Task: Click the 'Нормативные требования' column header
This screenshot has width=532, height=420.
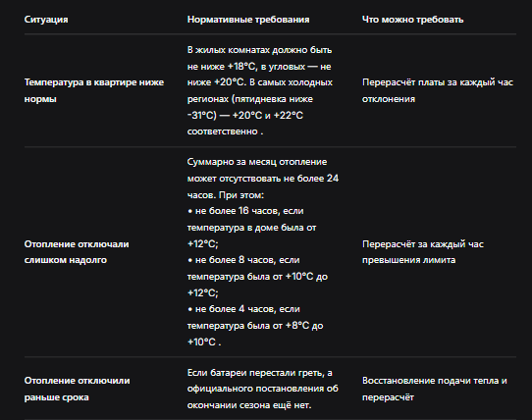Action: click(248, 20)
